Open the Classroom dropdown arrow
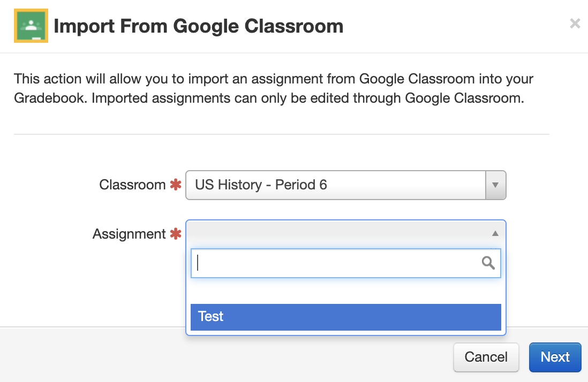 pos(495,185)
